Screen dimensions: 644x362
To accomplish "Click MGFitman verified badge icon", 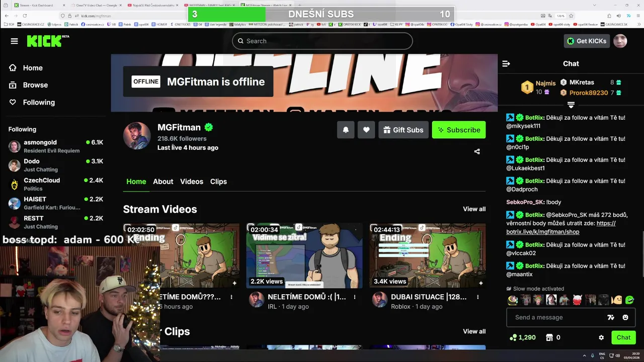I will [208, 128].
